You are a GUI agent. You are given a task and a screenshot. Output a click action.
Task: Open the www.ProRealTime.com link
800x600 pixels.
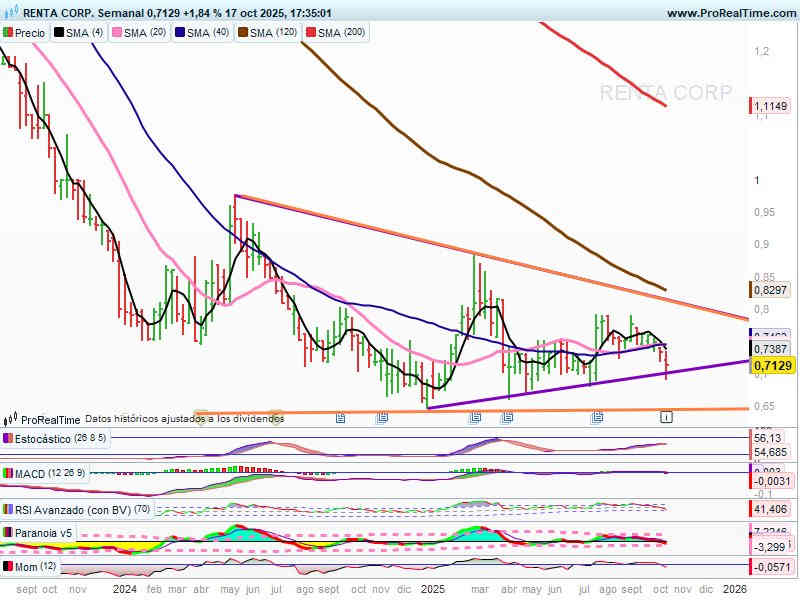click(729, 13)
